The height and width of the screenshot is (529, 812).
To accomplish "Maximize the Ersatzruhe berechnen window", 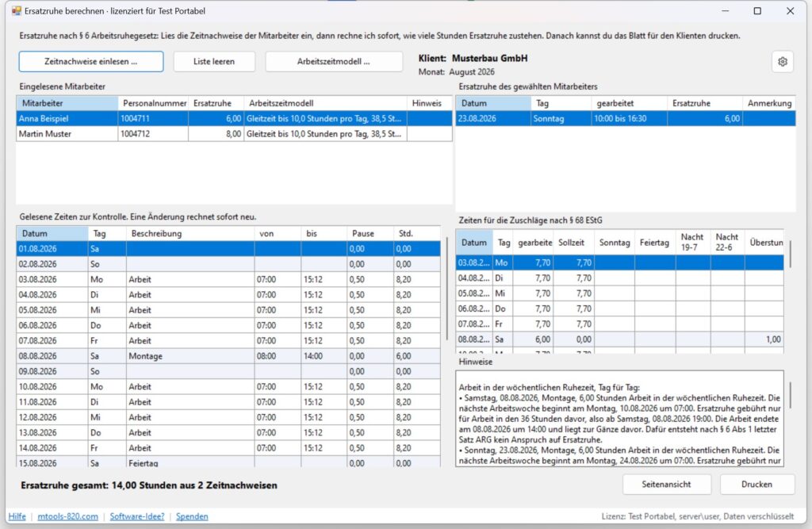I will (x=757, y=11).
